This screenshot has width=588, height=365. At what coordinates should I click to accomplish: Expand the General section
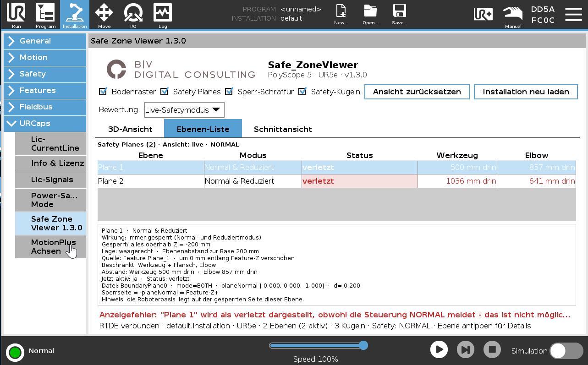45,41
